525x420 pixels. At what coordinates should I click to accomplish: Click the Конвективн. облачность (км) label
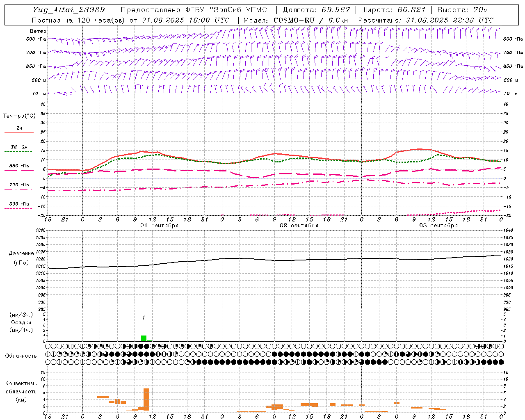tap(21, 391)
